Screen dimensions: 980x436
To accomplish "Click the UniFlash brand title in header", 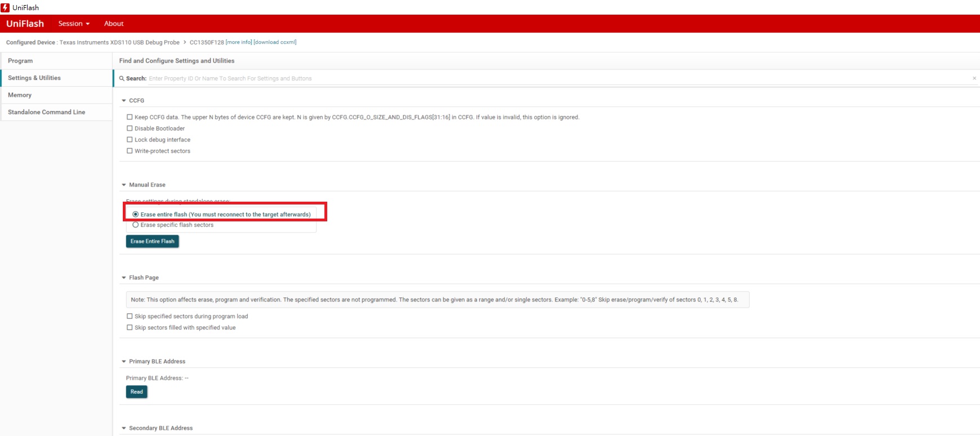I will point(25,24).
